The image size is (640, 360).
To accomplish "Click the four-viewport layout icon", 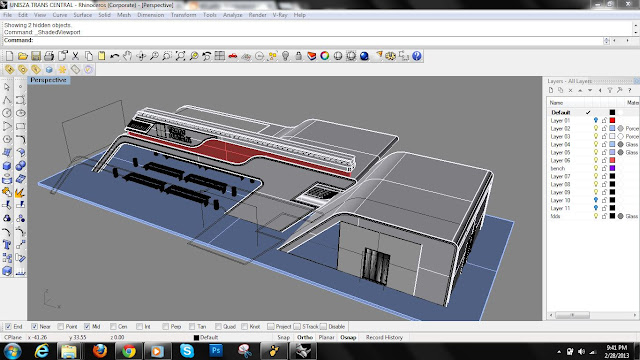I will point(220,56).
